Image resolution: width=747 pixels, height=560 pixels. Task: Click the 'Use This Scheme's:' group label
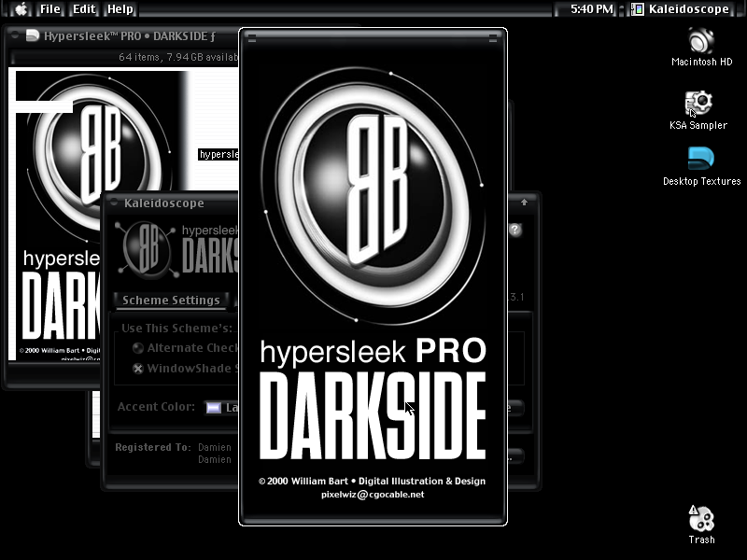click(176, 329)
